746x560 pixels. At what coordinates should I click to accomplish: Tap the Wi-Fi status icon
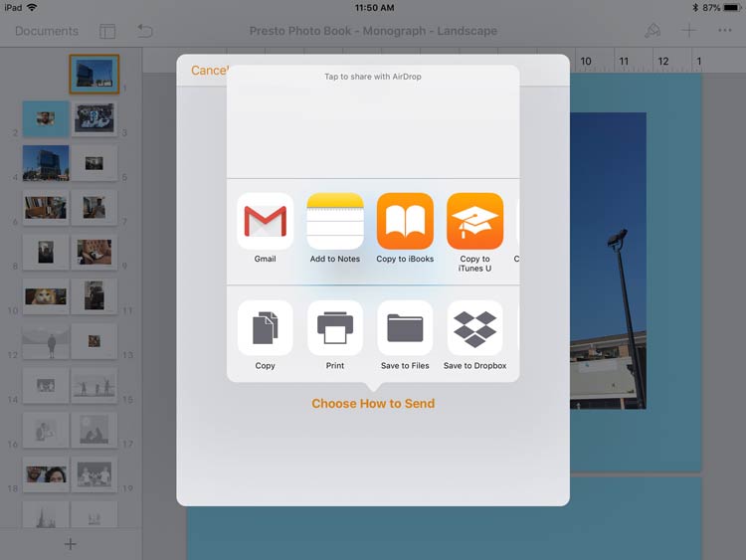point(32,7)
